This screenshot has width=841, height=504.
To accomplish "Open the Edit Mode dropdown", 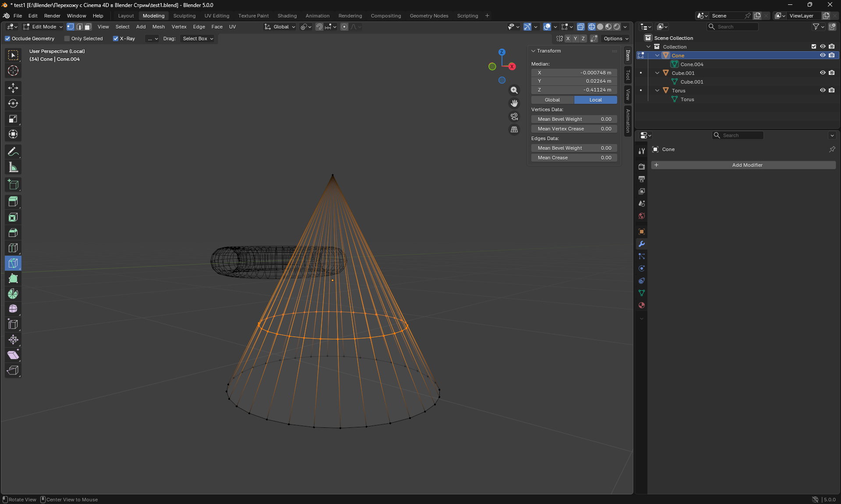I will [x=43, y=27].
